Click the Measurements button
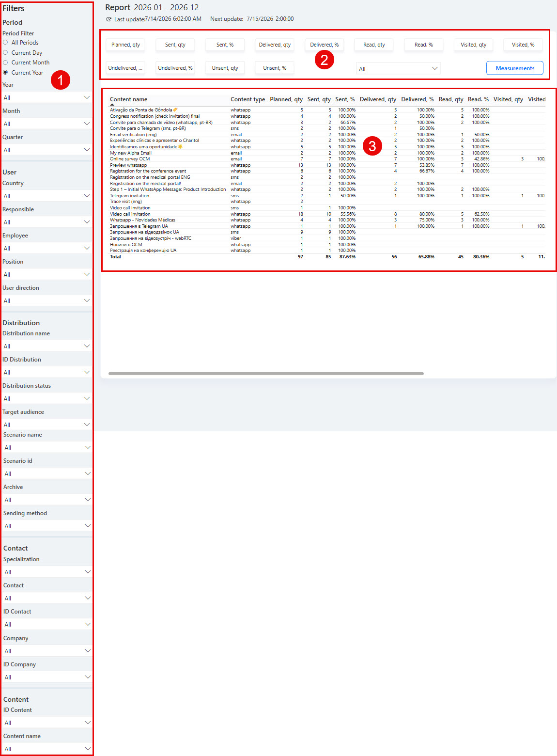Image resolution: width=557 pixels, height=756 pixels. point(515,68)
